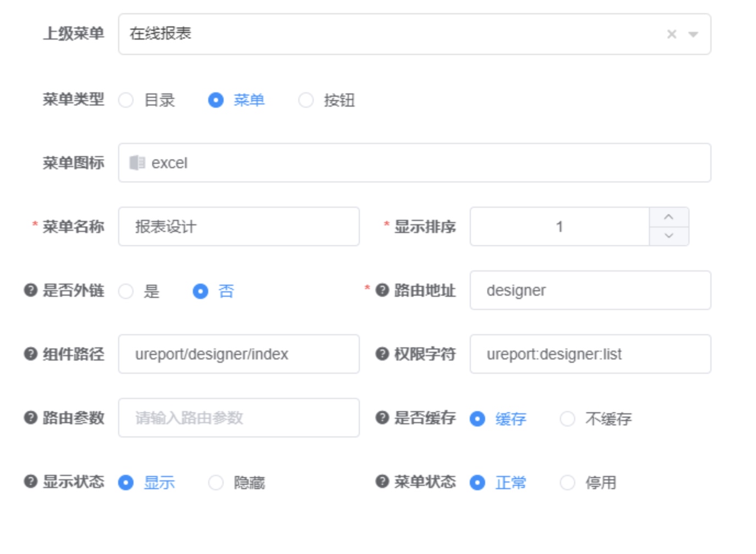Click the excel icon in 菜单图标 field

click(137, 163)
